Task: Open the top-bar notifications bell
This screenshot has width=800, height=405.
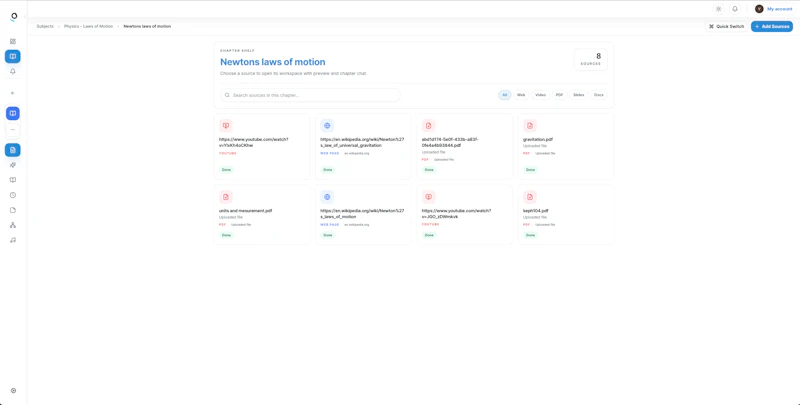Action: 735,9
